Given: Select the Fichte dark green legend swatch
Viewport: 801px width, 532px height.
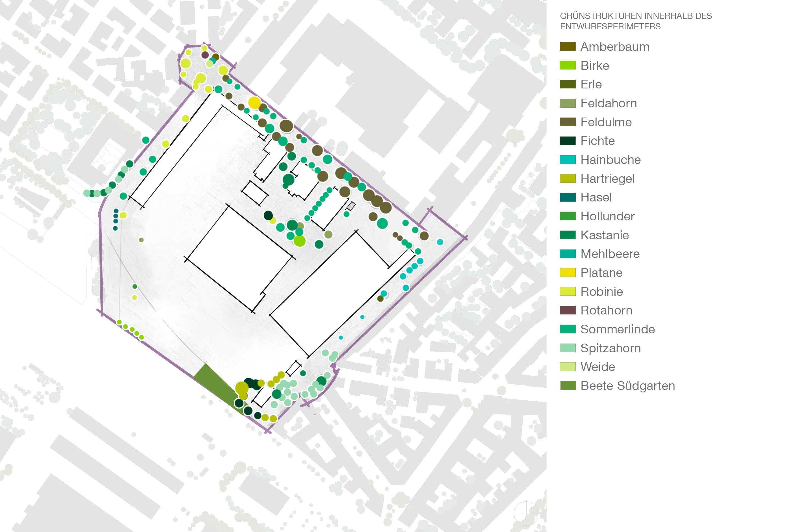Looking at the screenshot, I should pos(568,141).
